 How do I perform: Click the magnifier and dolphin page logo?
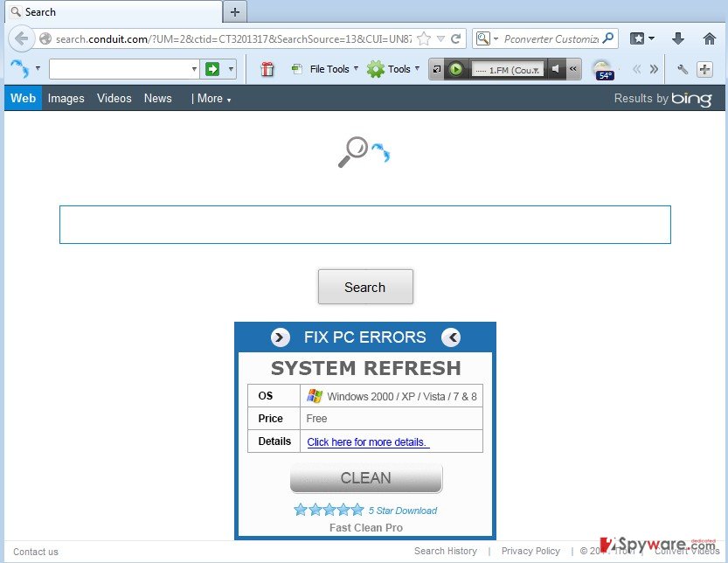[364, 152]
